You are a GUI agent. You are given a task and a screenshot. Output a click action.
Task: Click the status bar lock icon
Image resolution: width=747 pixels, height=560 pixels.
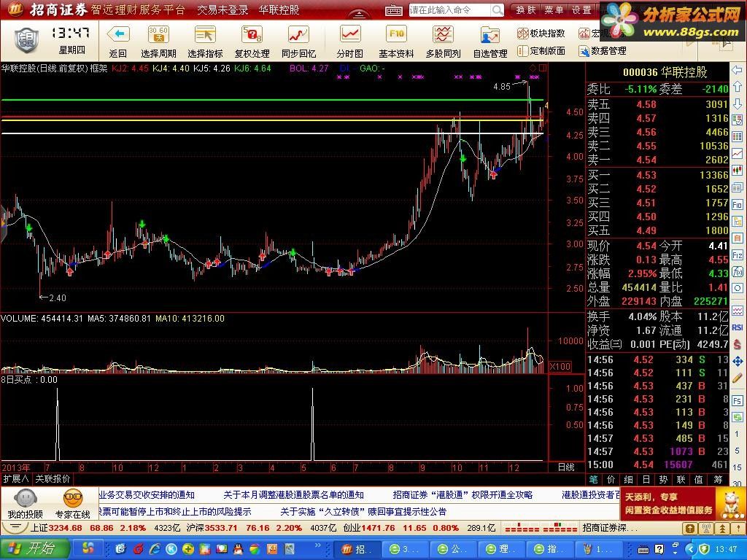690,528
